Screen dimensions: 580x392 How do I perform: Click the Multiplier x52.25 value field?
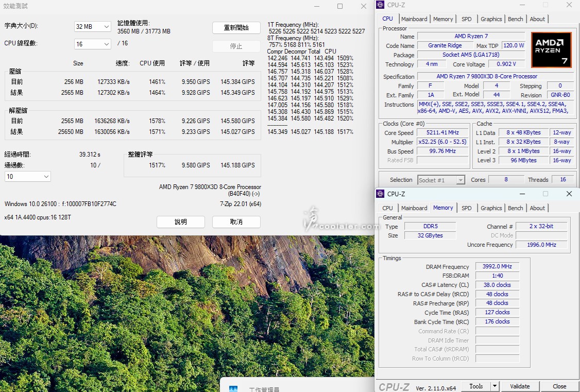[442, 142]
